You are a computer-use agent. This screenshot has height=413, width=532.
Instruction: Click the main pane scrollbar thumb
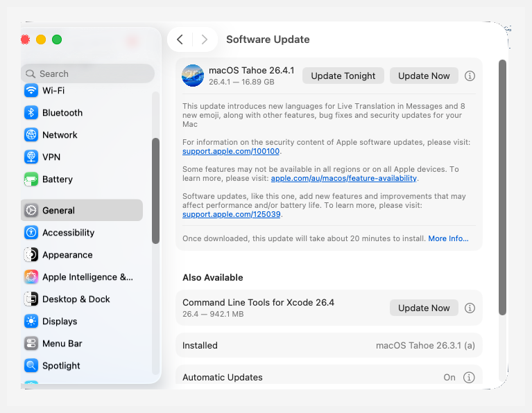pos(502,188)
